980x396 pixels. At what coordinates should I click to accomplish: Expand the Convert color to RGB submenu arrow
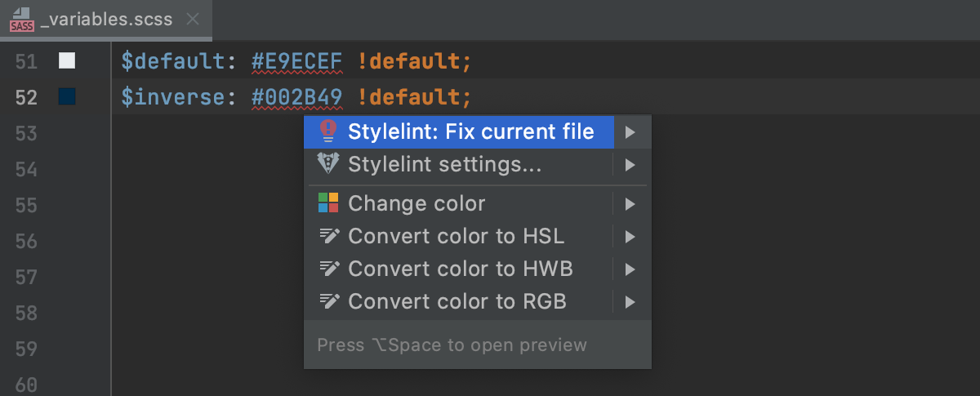pyautogui.click(x=630, y=301)
